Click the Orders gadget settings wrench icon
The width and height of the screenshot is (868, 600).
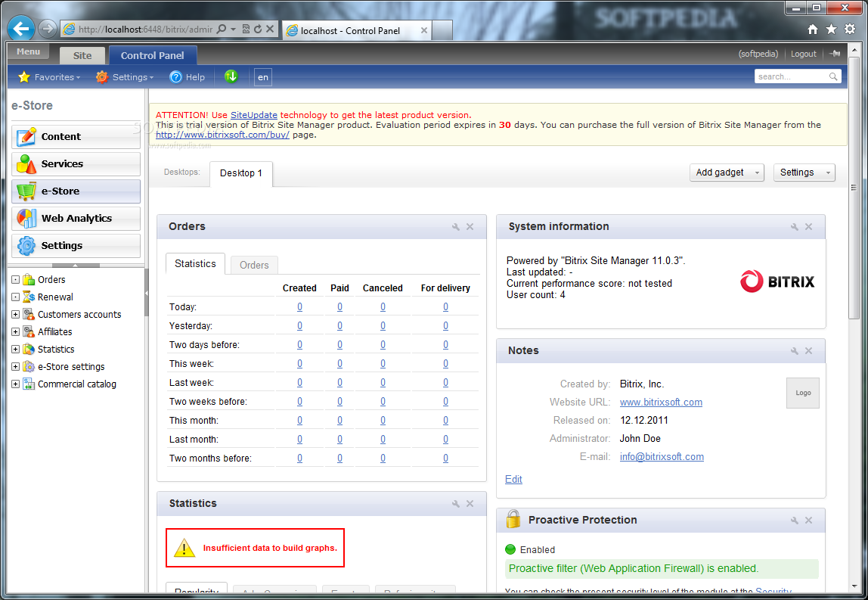click(x=456, y=226)
